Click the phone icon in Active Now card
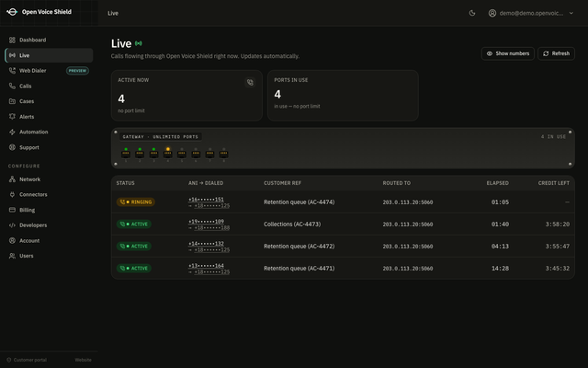 point(250,83)
